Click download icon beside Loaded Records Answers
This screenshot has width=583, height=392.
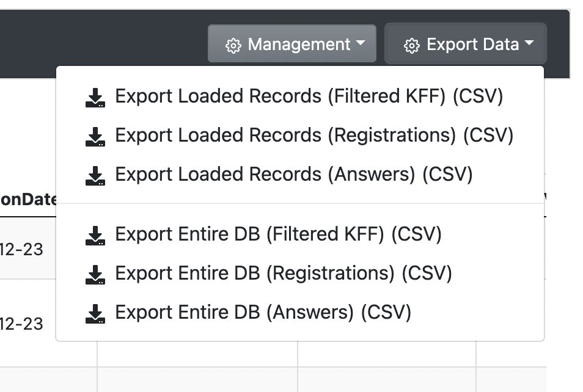[95, 176]
